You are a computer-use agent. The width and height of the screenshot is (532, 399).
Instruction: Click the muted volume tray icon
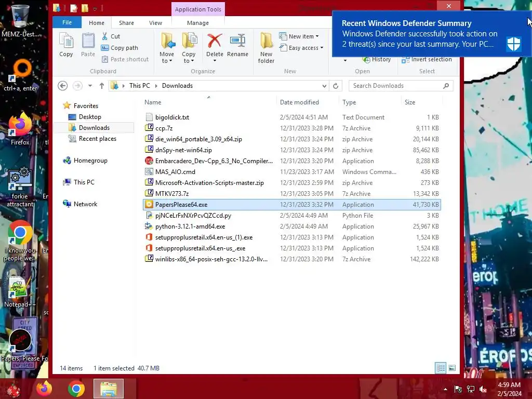click(x=483, y=389)
